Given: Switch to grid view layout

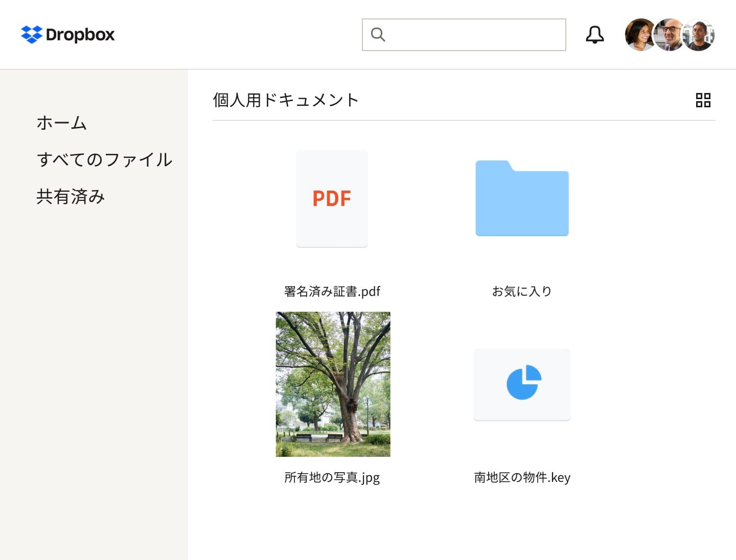Looking at the screenshot, I should (704, 100).
